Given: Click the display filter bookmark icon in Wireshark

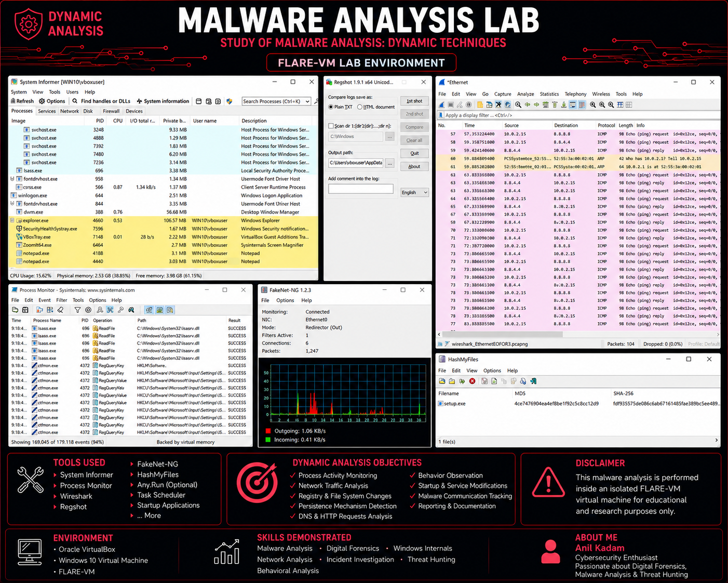Looking at the screenshot, I should pyautogui.click(x=441, y=115).
